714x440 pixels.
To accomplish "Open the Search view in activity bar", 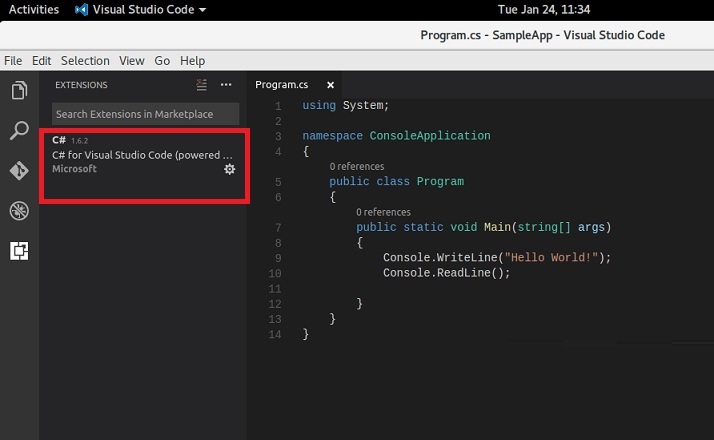I will [x=18, y=131].
